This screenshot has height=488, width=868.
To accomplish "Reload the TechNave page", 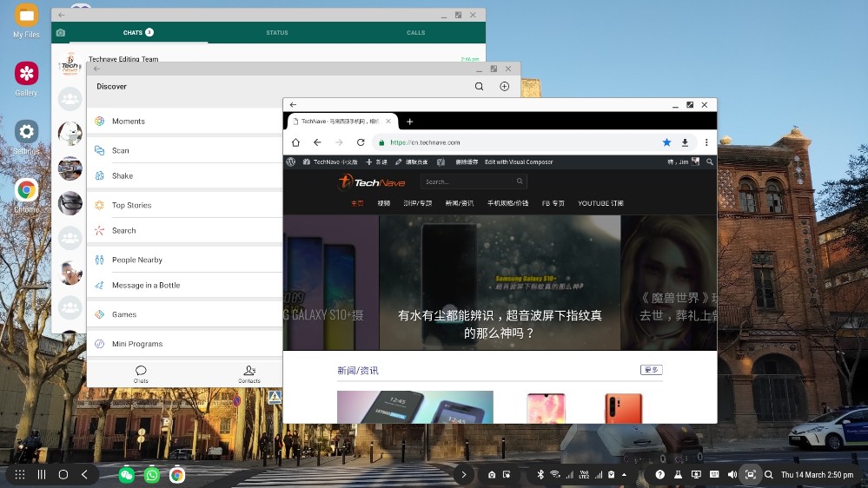I will coord(361,142).
